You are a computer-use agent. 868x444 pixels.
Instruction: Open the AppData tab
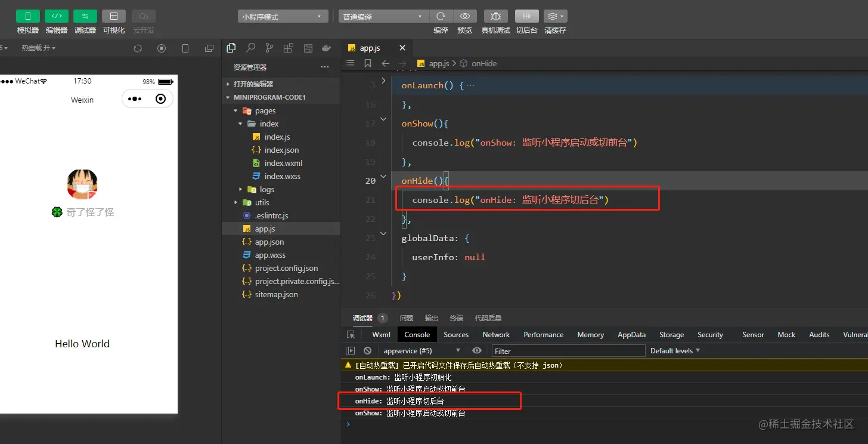coord(632,335)
